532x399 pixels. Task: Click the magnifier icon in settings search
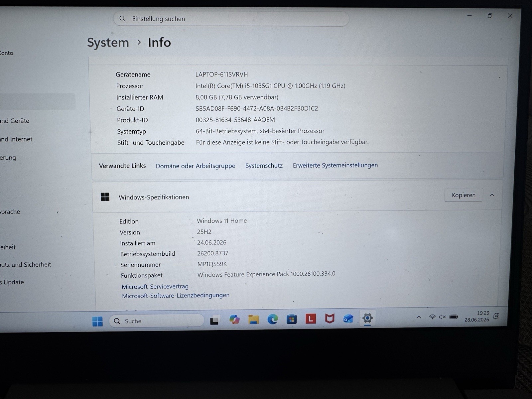click(x=122, y=19)
